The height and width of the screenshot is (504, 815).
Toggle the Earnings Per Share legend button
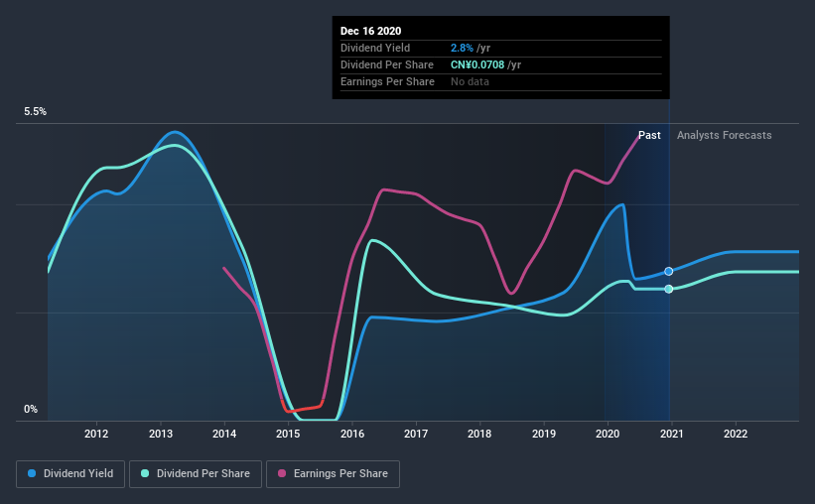[333, 474]
